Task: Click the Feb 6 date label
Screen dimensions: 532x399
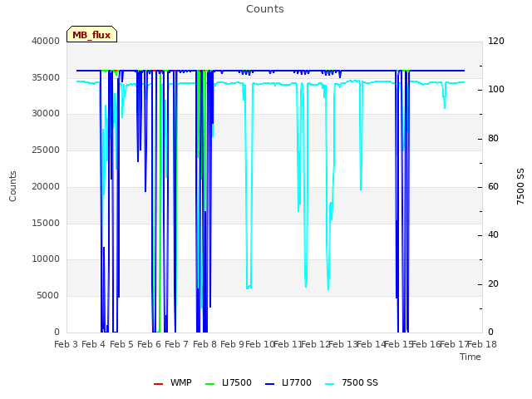Action: [x=150, y=344]
